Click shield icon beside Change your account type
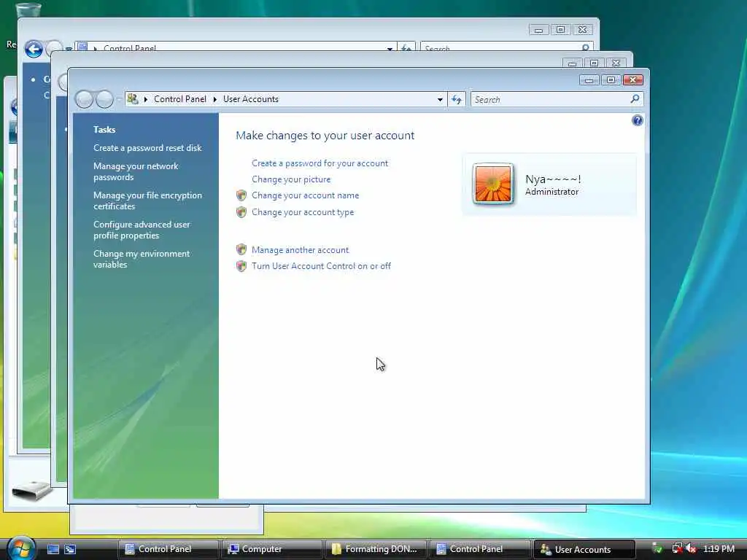 [241, 212]
